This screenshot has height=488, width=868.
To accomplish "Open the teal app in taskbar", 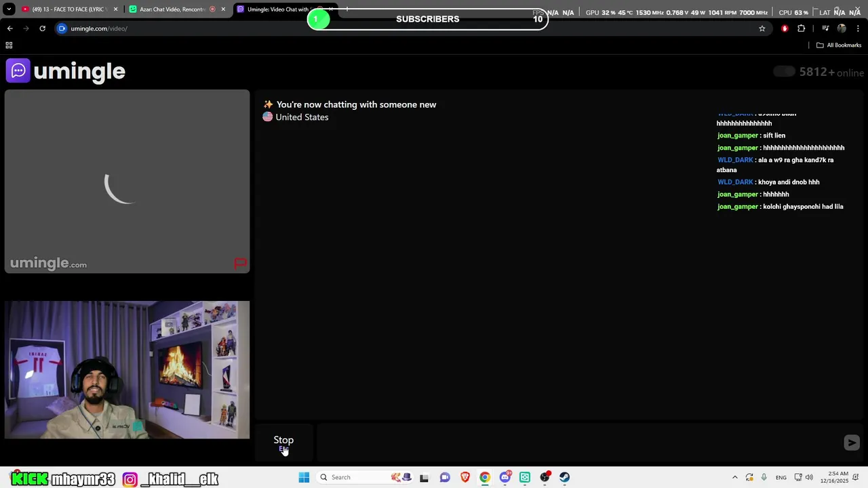I will click(x=524, y=477).
